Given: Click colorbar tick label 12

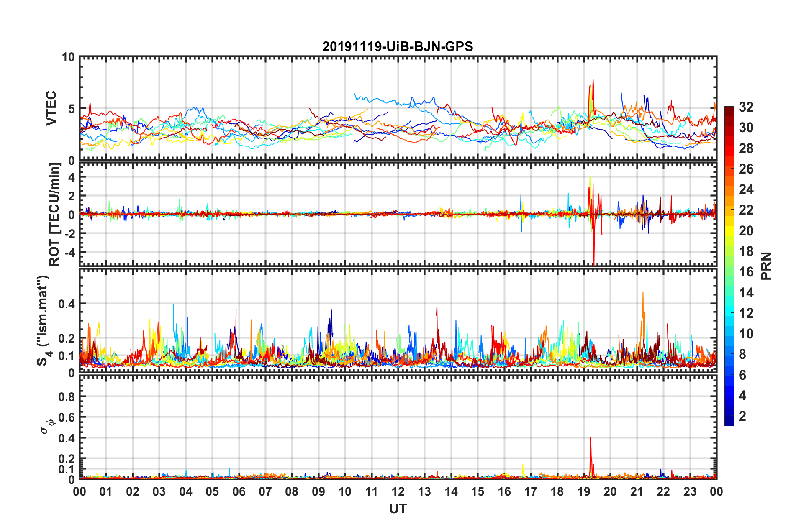Looking at the screenshot, I should tap(746, 313).
